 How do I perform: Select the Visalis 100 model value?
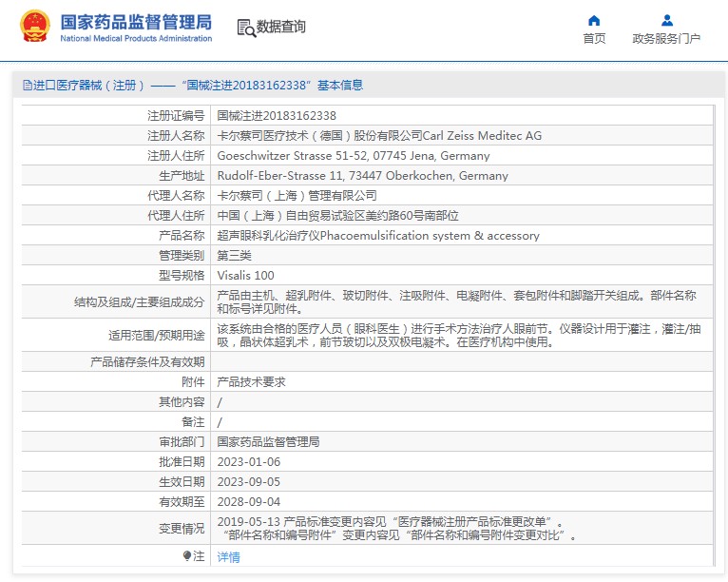(245, 276)
